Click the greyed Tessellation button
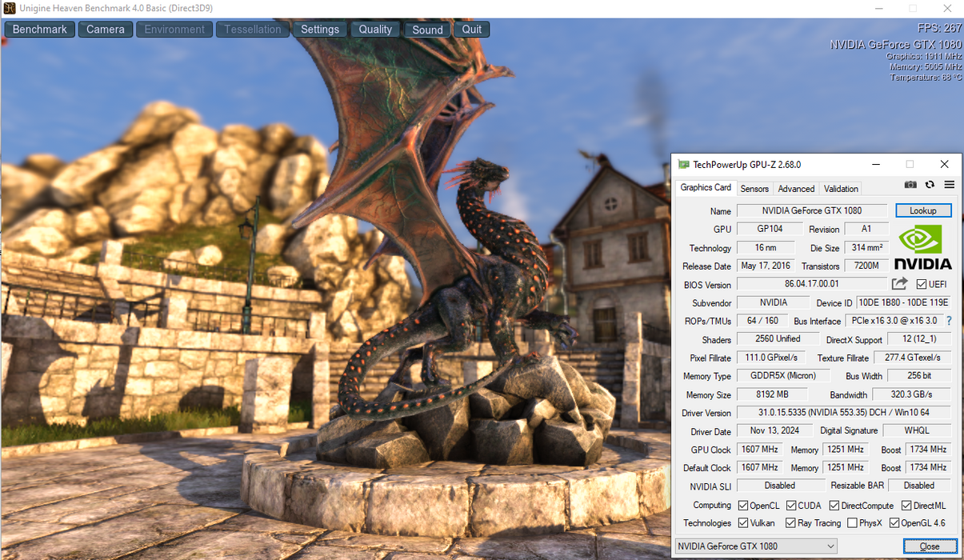 [x=253, y=30]
